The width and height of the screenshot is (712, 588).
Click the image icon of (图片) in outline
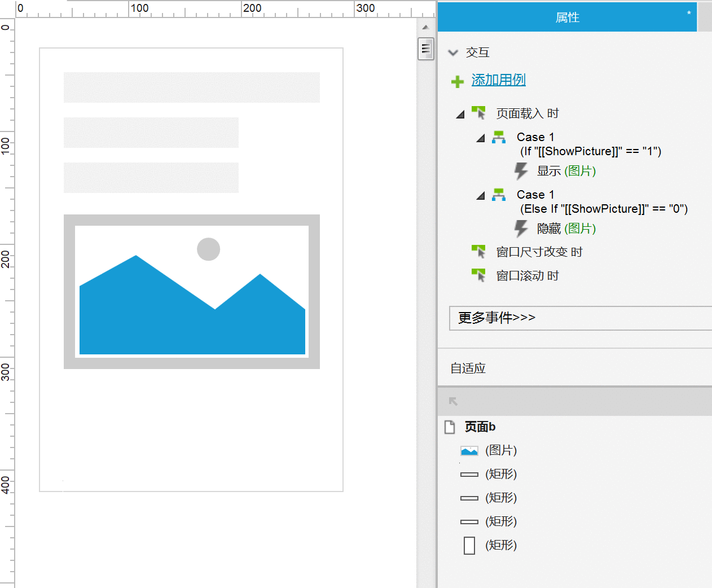(469, 451)
